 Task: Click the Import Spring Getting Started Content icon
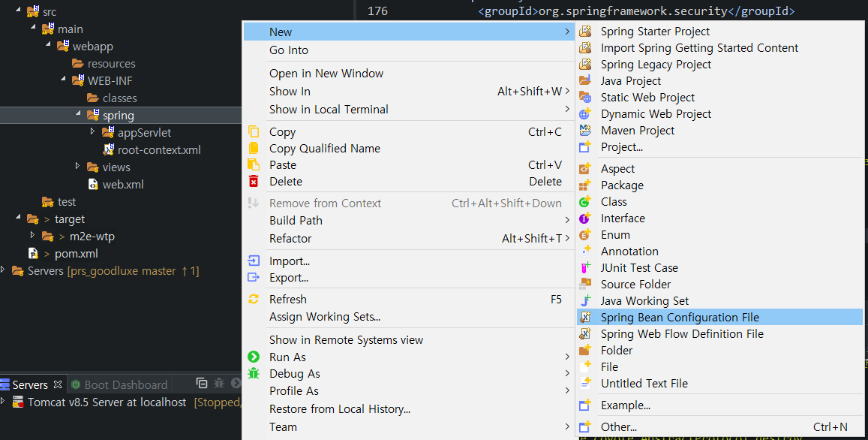pos(585,48)
